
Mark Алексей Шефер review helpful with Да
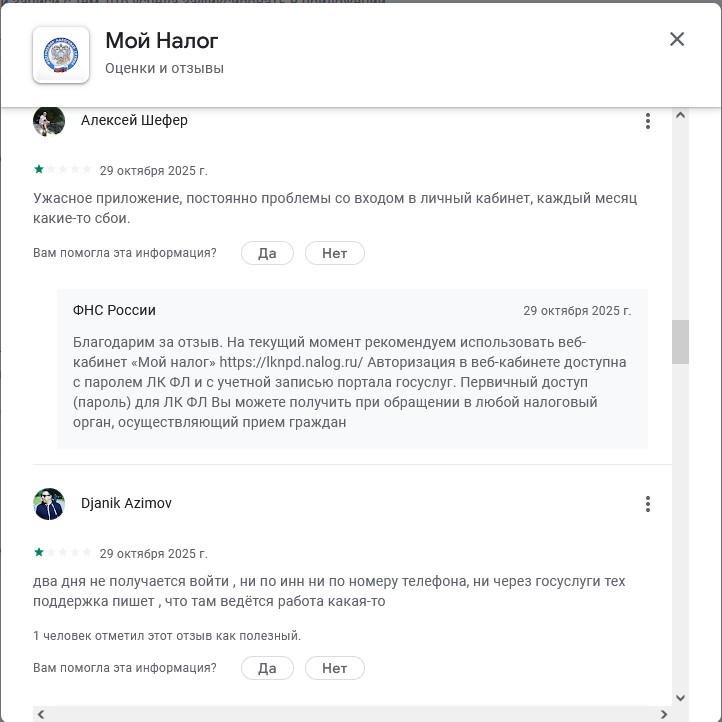[x=267, y=253]
